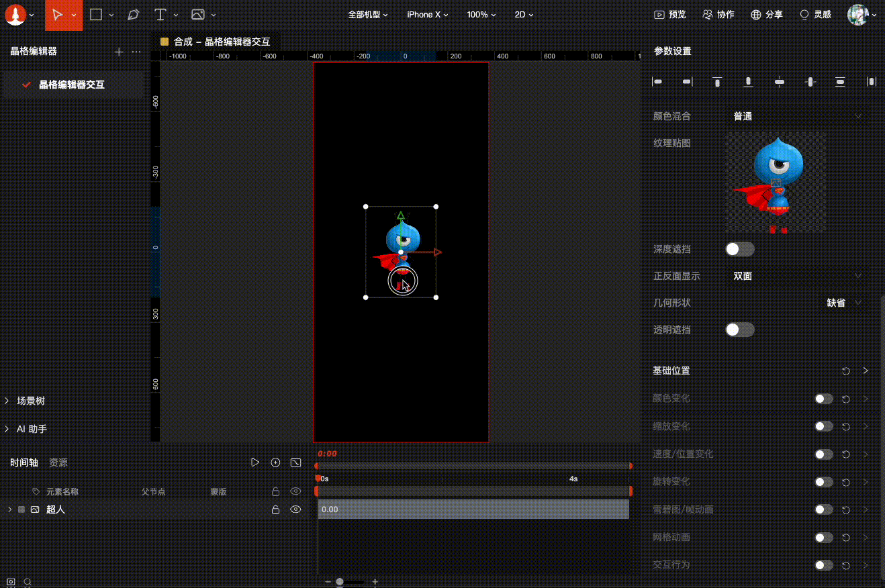885x588 pixels.
Task: Toggle 深度遮挡 switch
Action: (740, 249)
